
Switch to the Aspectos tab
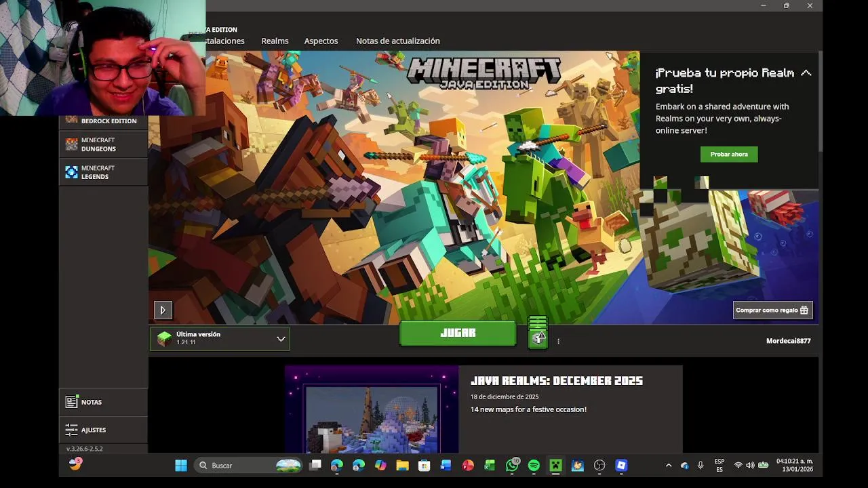(321, 41)
